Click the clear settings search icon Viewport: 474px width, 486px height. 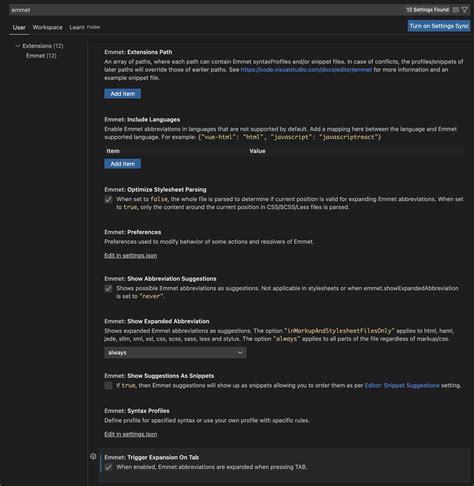click(456, 10)
